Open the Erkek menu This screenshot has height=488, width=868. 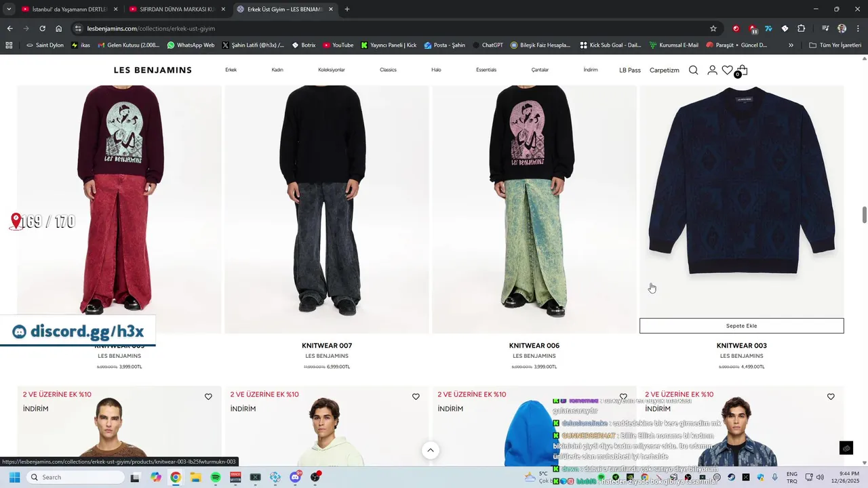click(231, 70)
